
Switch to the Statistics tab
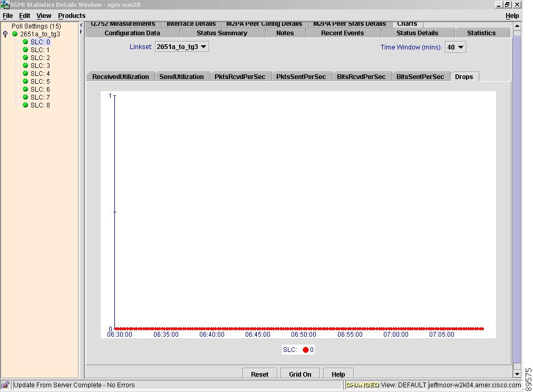481,33
